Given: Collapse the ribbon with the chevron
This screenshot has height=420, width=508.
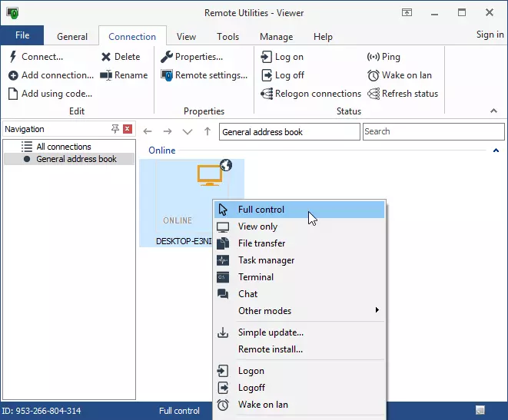Looking at the screenshot, I should coord(493,111).
